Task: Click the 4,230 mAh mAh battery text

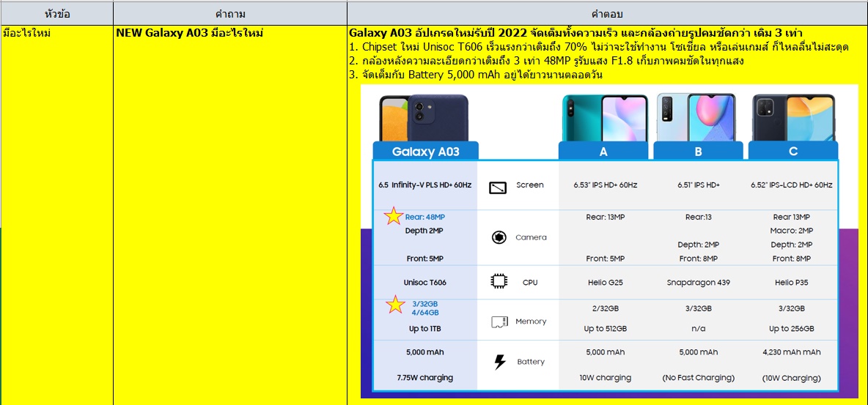Action: point(792,352)
